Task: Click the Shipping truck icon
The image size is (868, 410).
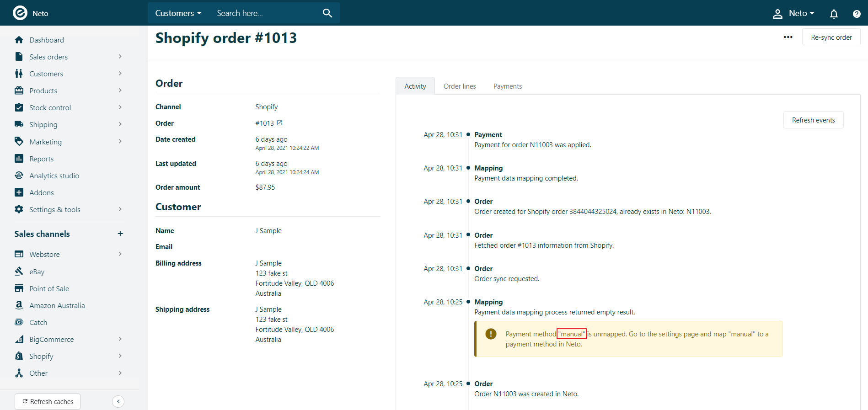Action: tap(19, 124)
